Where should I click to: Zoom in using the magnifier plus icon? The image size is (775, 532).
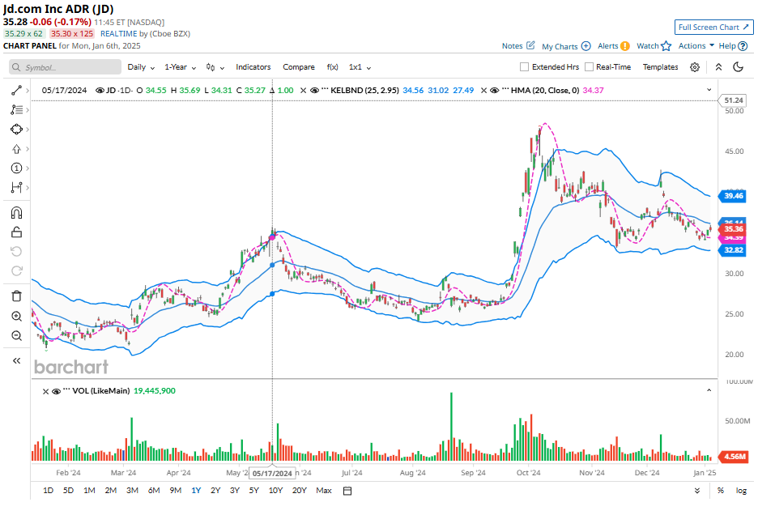[16, 317]
